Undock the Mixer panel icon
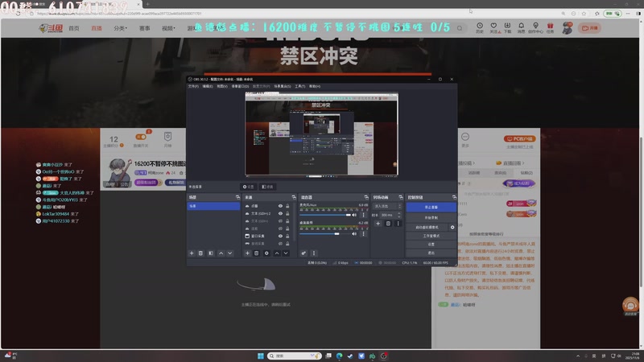The image size is (644, 362). [x=366, y=197]
